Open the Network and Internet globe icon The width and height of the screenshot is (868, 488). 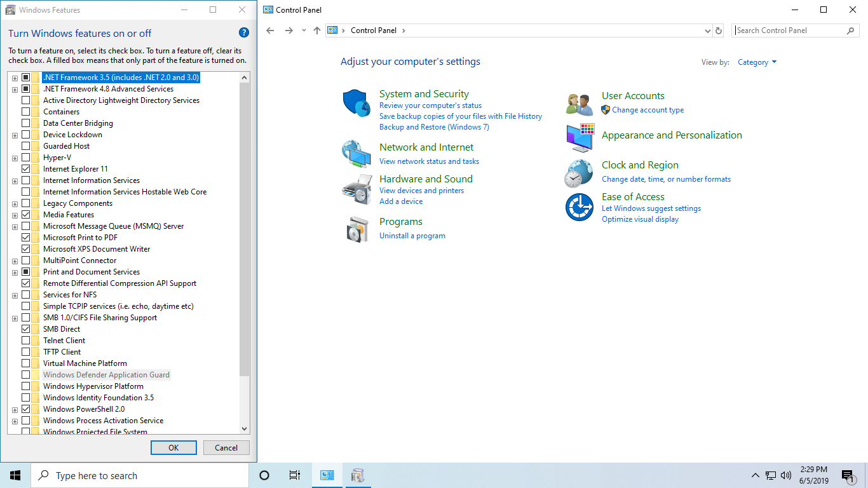[x=356, y=154]
